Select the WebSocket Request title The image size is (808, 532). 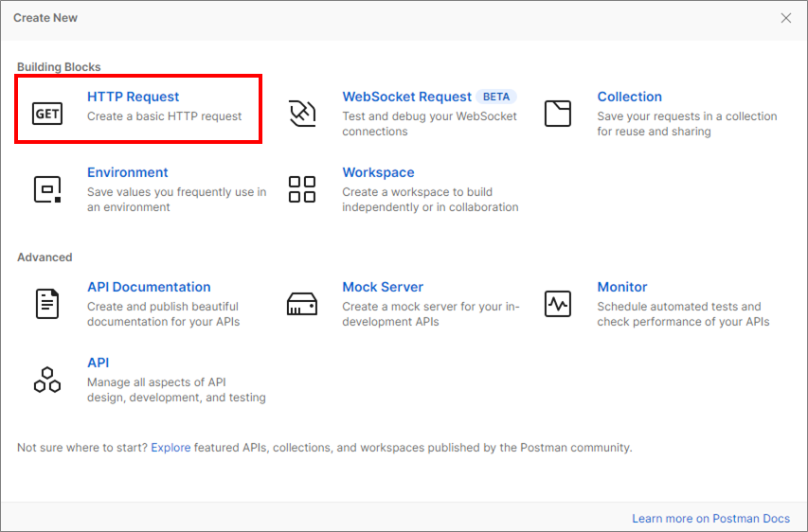pos(406,97)
